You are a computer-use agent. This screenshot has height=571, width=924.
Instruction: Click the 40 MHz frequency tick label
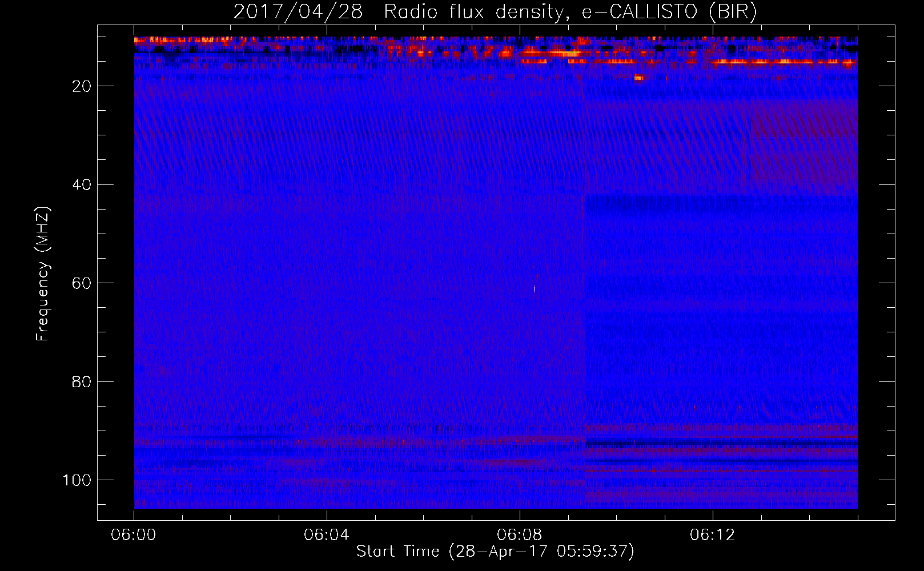click(x=82, y=184)
